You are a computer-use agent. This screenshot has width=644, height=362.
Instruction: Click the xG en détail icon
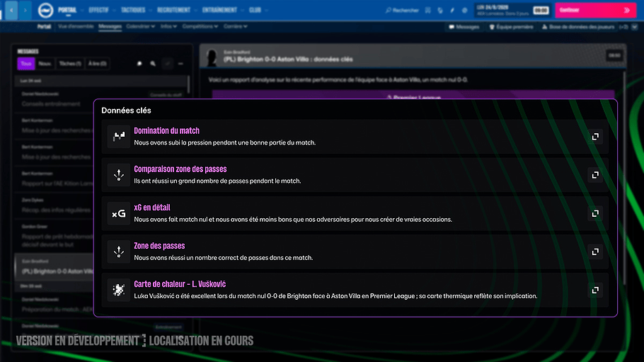(119, 213)
